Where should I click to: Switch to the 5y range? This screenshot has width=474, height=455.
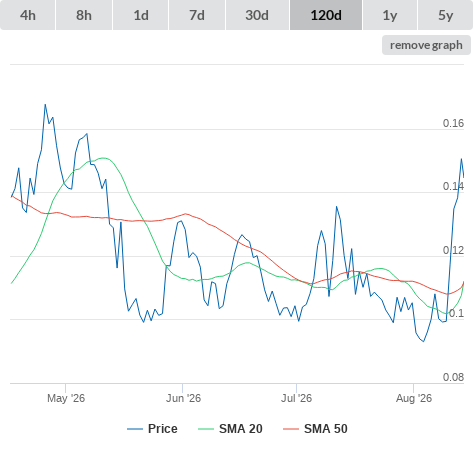point(445,15)
